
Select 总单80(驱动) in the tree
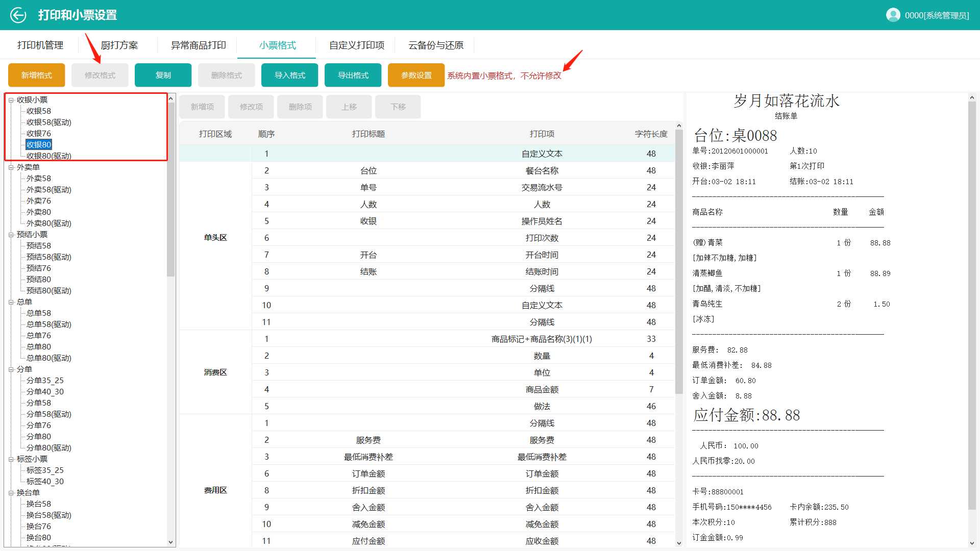[49, 358]
